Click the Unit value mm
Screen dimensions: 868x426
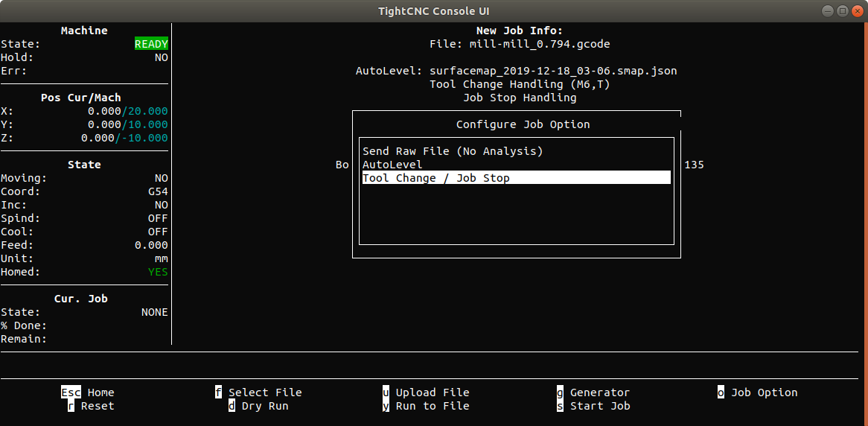click(x=161, y=258)
